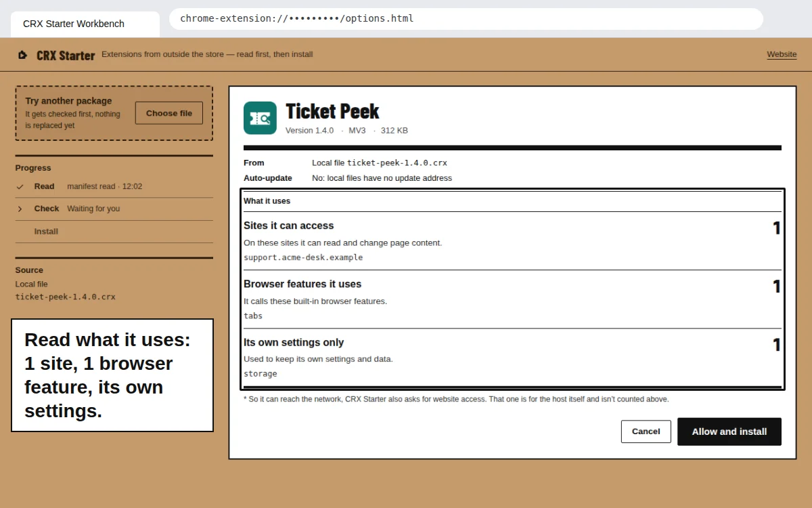Click the Sites it can access heading
The height and width of the screenshot is (508, 812).
[x=289, y=226]
